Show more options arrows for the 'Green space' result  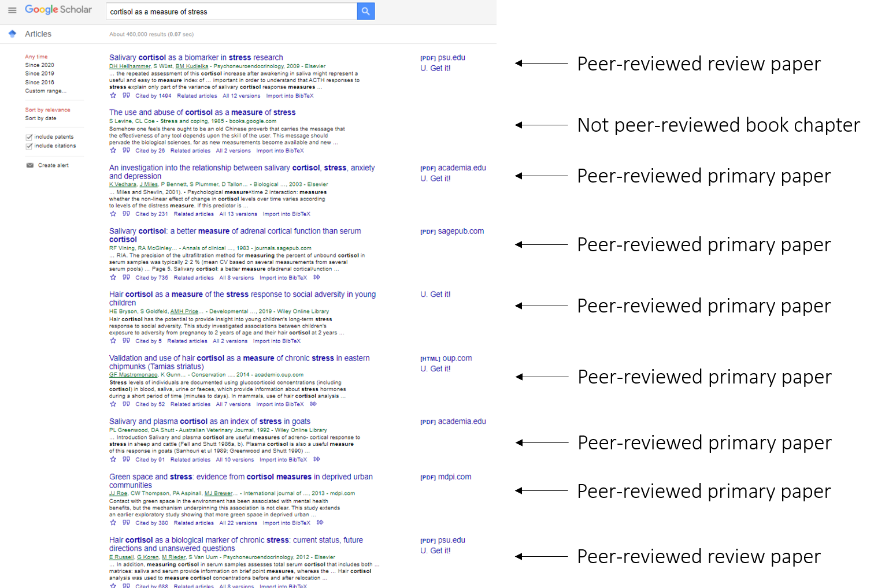coord(320,523)
